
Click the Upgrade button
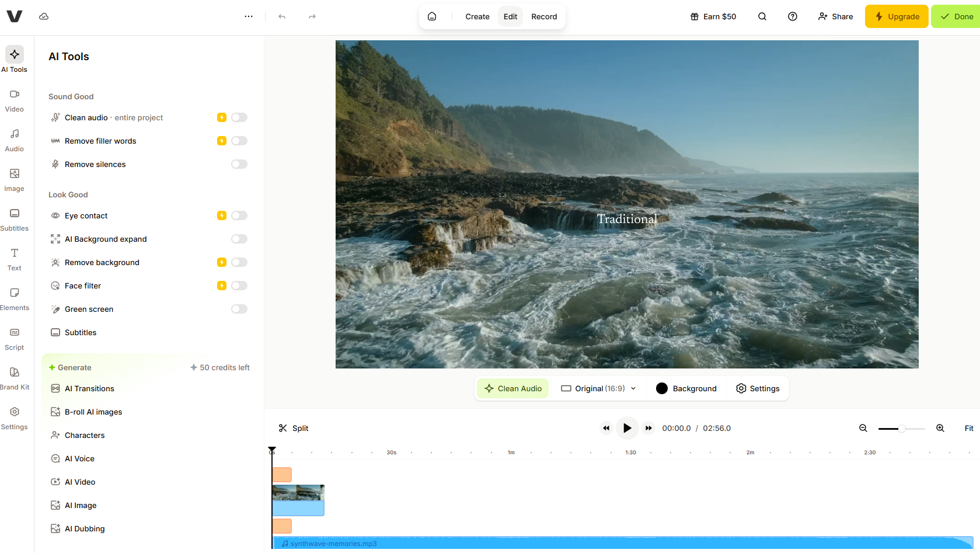[x=897, y=16]
